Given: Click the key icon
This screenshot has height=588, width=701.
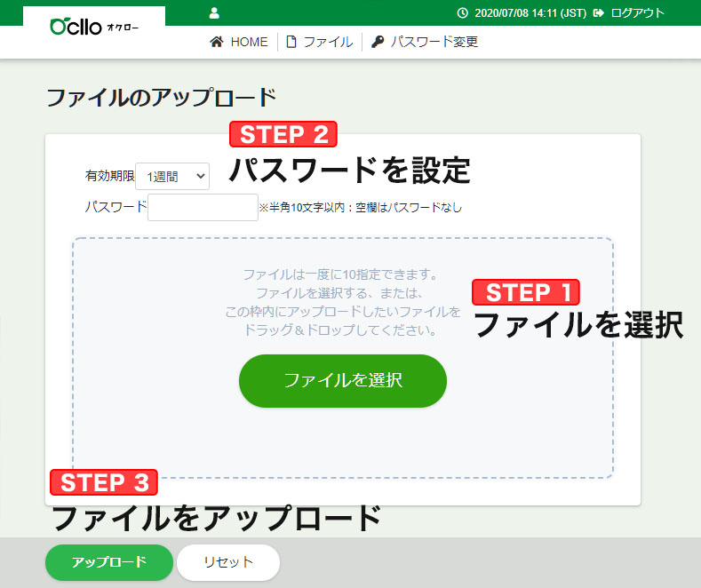Looking at the screenshot, I should tap(378, 42).
